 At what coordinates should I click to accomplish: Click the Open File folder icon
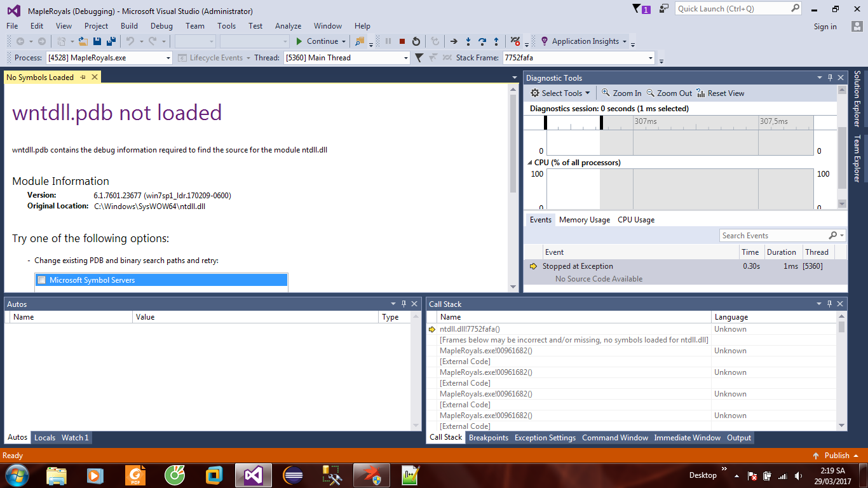coord(83,41)
